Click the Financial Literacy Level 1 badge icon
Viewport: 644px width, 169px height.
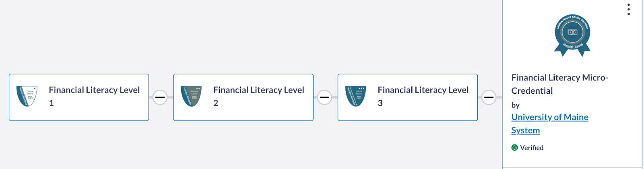(27, 96)
